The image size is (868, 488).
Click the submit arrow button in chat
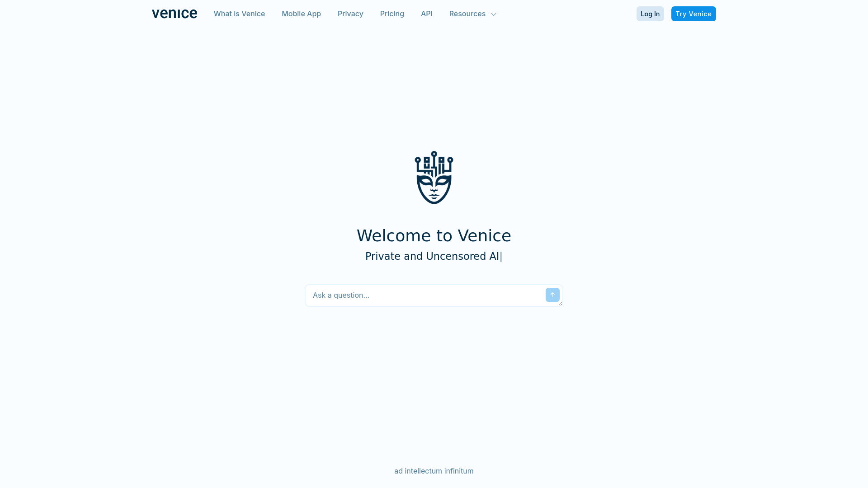552,294
